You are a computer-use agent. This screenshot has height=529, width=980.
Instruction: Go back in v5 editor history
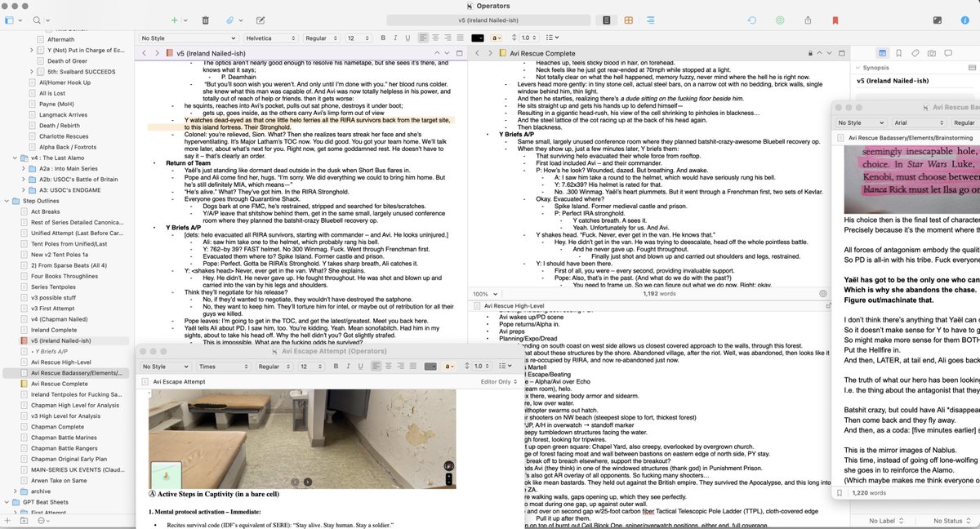(x=145, y=53)
